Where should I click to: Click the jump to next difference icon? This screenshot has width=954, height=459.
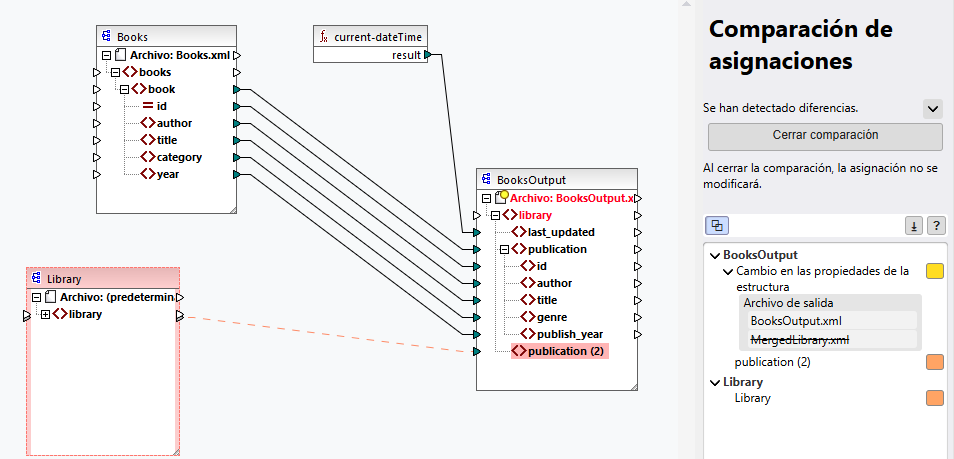click(913, 226)
